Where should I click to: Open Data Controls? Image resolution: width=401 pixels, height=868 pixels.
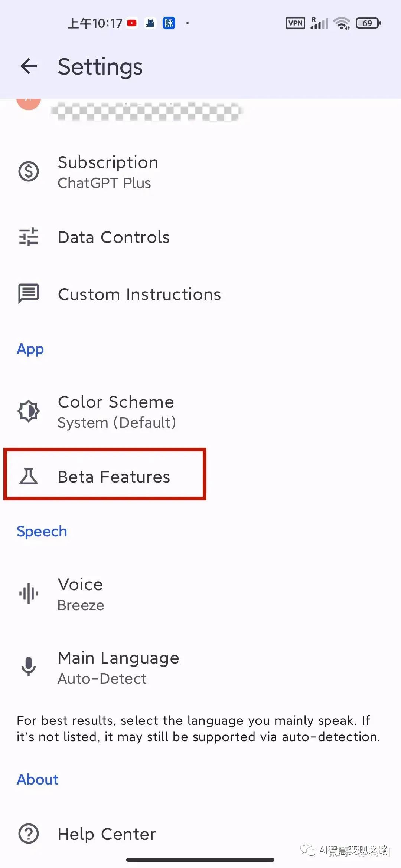coord(114,237)
